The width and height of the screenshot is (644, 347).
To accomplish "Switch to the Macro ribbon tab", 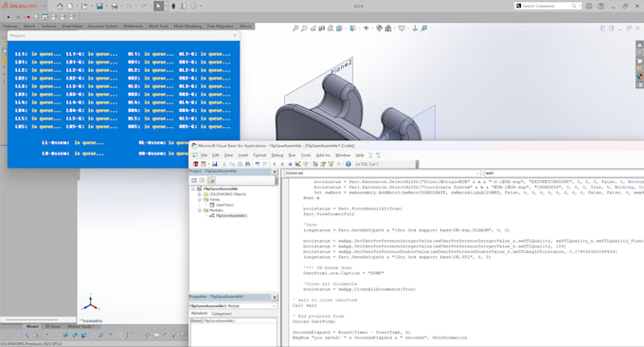I will pyautogui.click(x=245, y=27).
